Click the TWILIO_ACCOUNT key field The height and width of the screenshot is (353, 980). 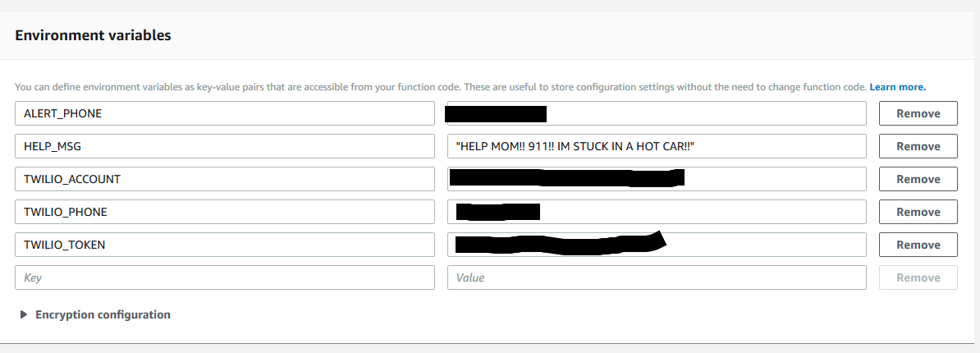tap(225, 179)
